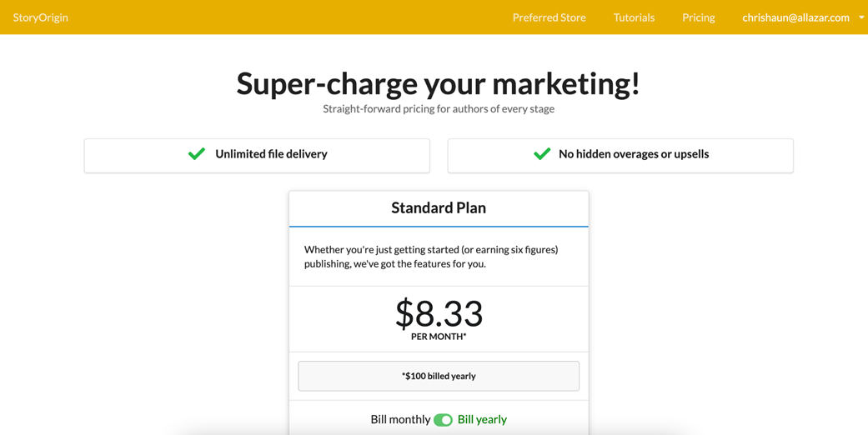This screenshot has width=868, height=435.
Task: Select the Bill monthly label
Action: pyautogui.click(x=400, y=420)
